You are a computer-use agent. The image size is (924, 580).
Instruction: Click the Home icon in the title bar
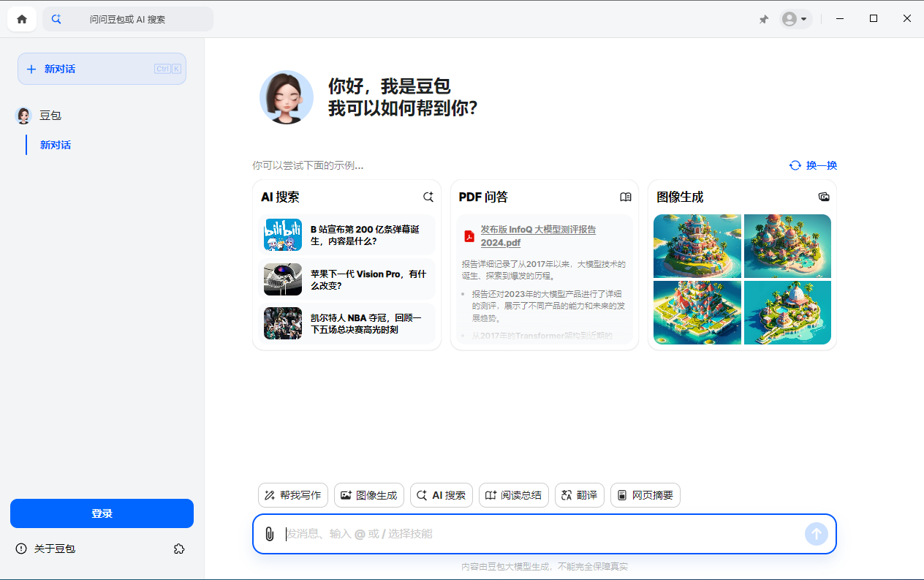point(21,18)
